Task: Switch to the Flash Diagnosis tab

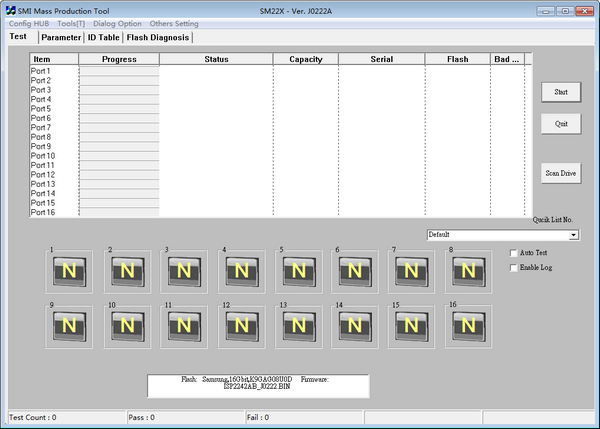Action: [x=158, y=37]
